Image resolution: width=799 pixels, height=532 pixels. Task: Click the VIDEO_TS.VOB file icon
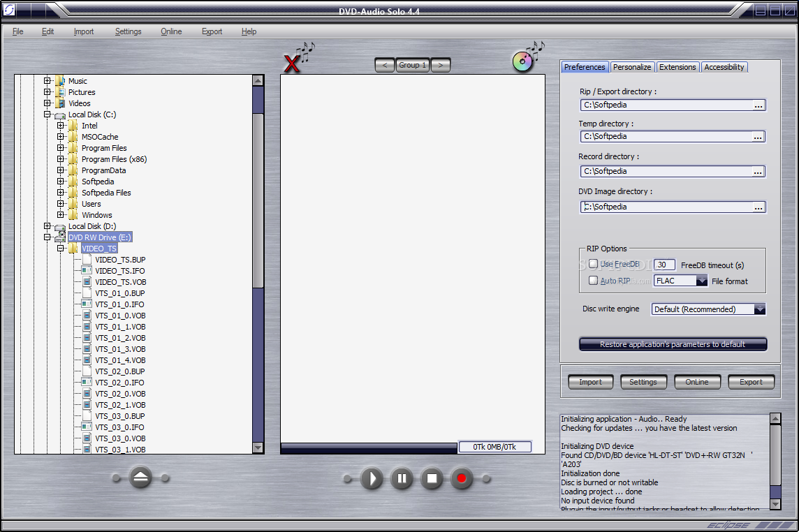click(x=87, y=282)
